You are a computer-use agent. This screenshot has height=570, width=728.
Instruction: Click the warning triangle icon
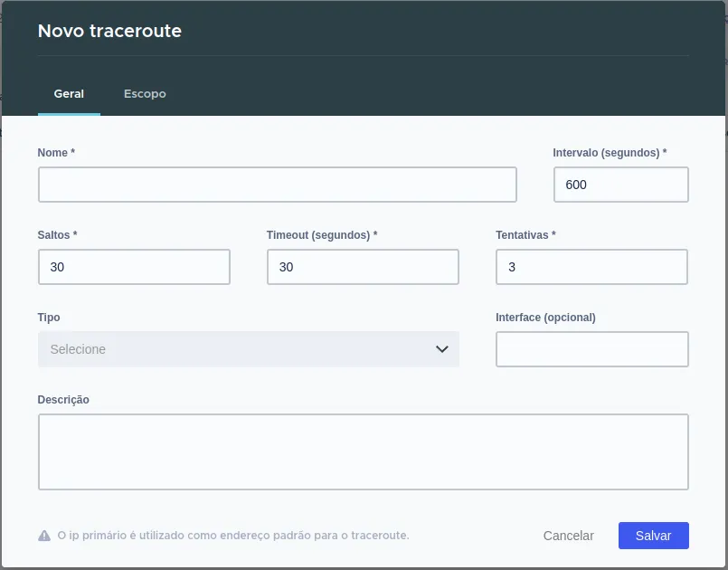tap(44, 536)
